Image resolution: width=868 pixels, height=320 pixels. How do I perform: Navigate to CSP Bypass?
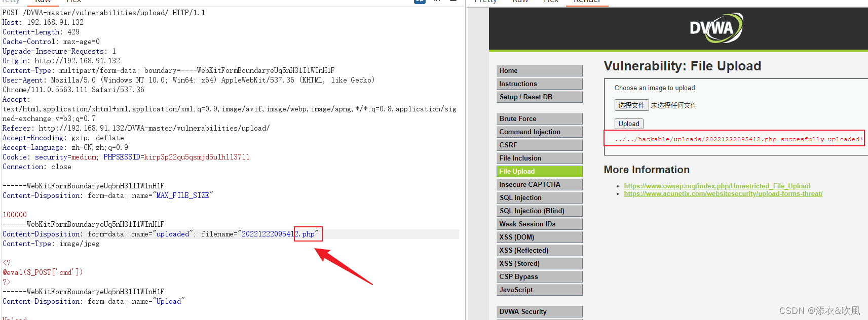tap(540, 276)
